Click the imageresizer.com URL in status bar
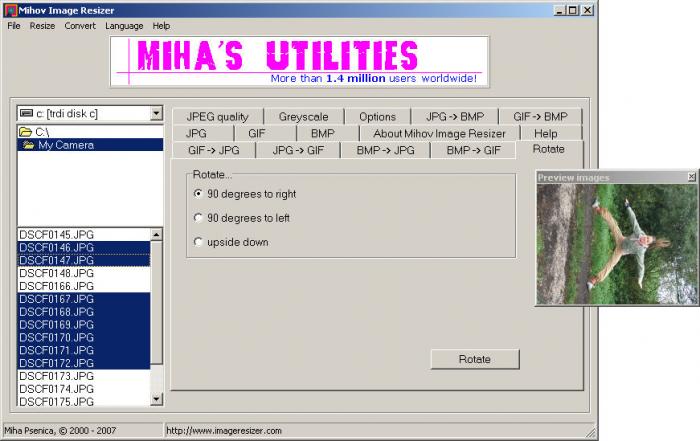700x441 pixels. point(224,431)
